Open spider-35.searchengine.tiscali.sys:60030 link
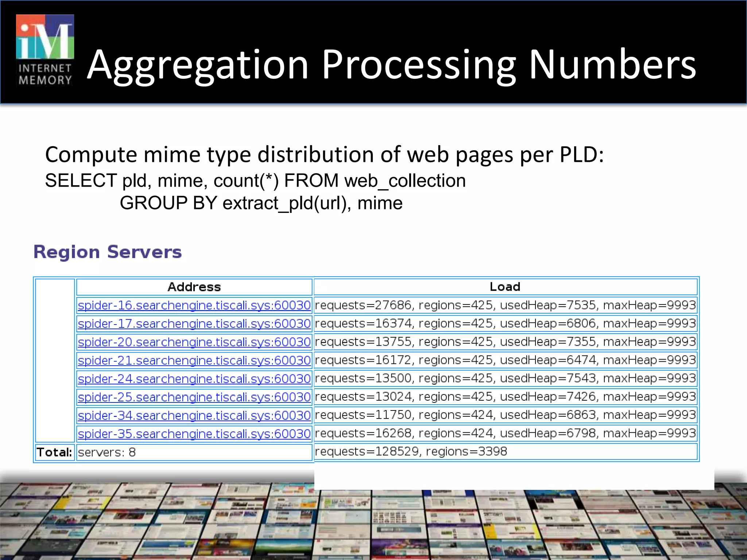 (x=194, y=434)
